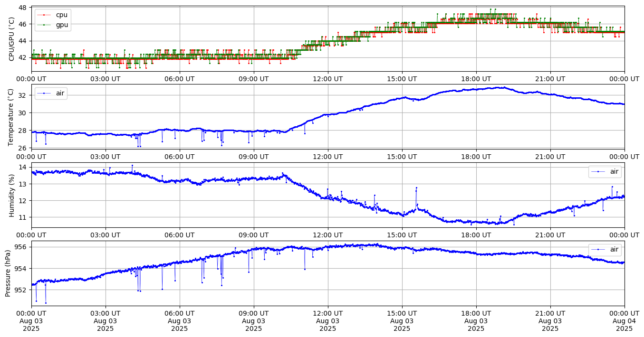Click the 952 tick on the Pressure axis
The image size is (644, 337).
click(21, 290)
